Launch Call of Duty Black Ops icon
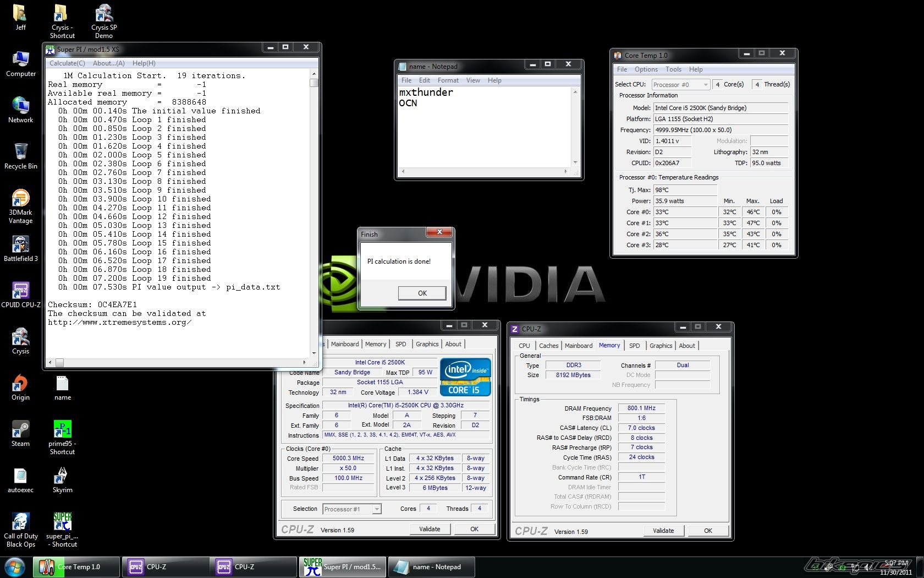 coord(20,530)
